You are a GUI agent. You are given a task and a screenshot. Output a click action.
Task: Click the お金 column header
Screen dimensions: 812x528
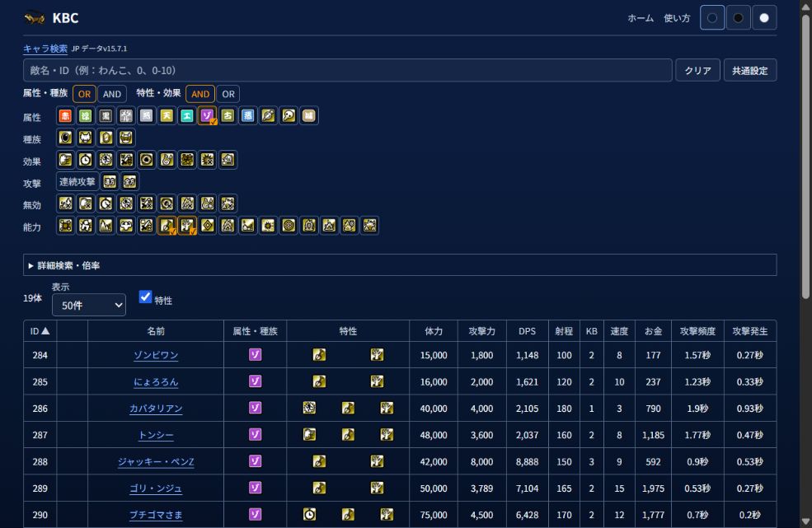pyautogui.click(x=653, y=331)
